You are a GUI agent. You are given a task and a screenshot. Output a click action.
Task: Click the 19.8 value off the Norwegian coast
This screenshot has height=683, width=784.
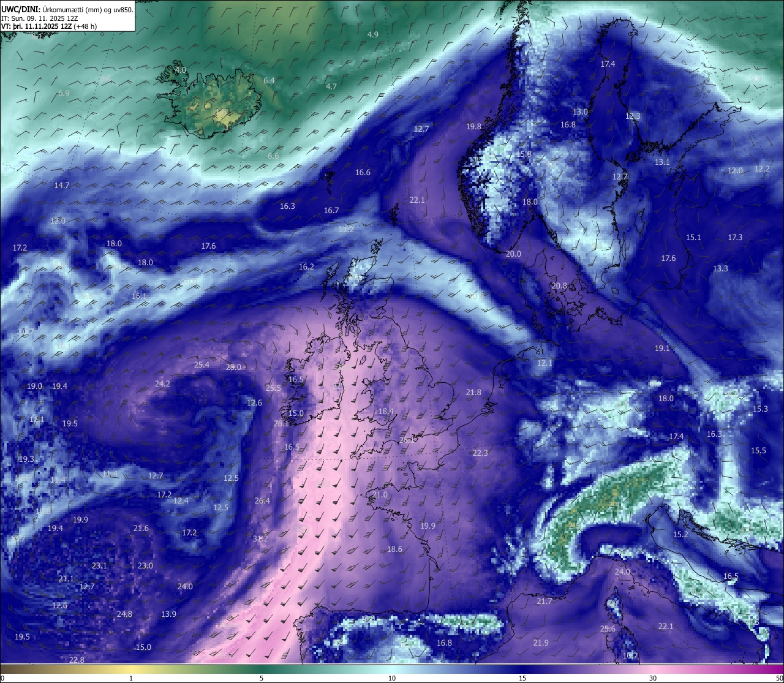point(473,127)
